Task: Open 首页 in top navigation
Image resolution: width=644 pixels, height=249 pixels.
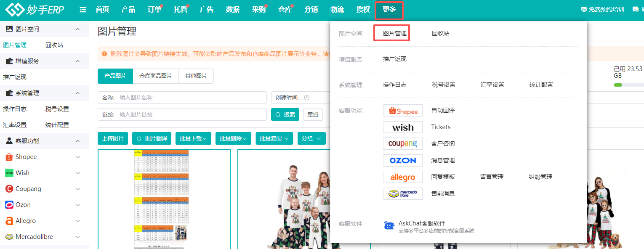Action: click(102, 10)
